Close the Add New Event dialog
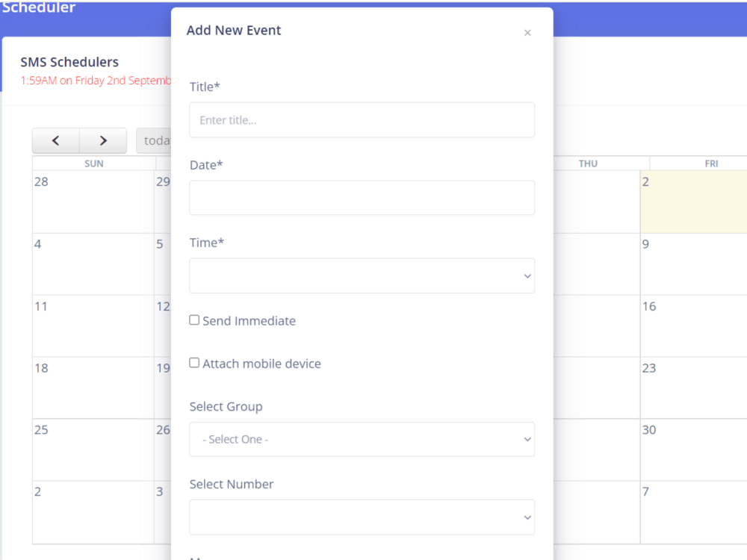 [x=527, y=33]
